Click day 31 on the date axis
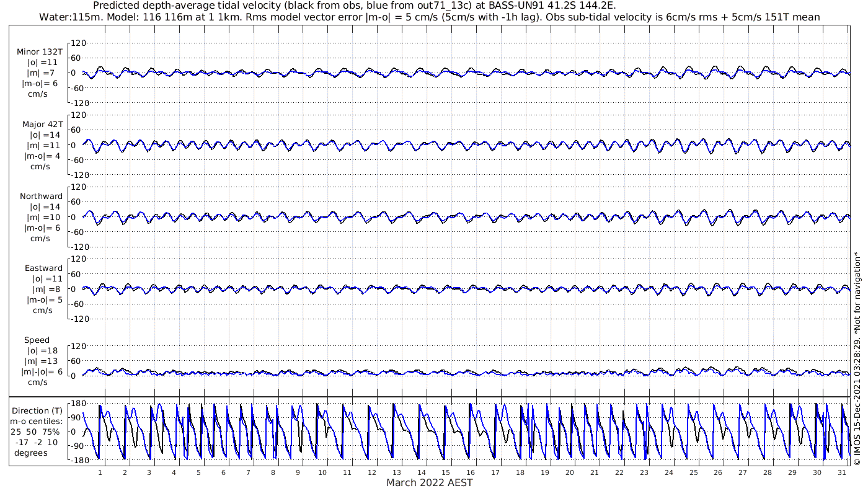Viewport: 868px width, 496px height. click(841, 472)
